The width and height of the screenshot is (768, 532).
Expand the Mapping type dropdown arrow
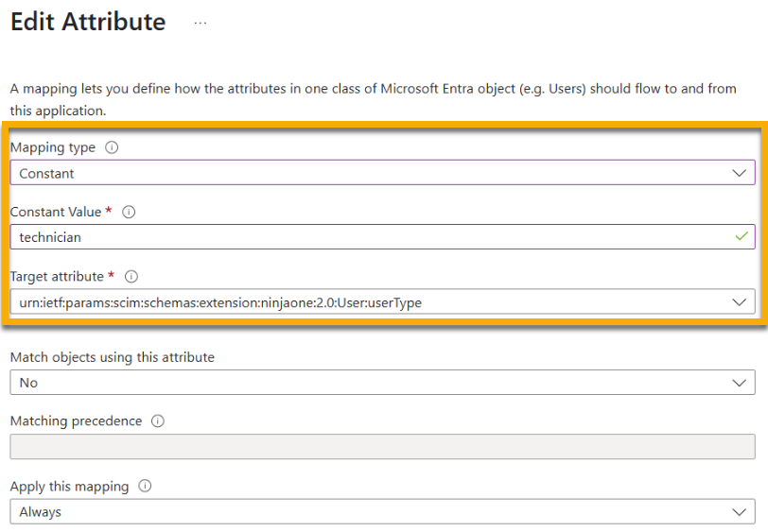pos(739,173)
